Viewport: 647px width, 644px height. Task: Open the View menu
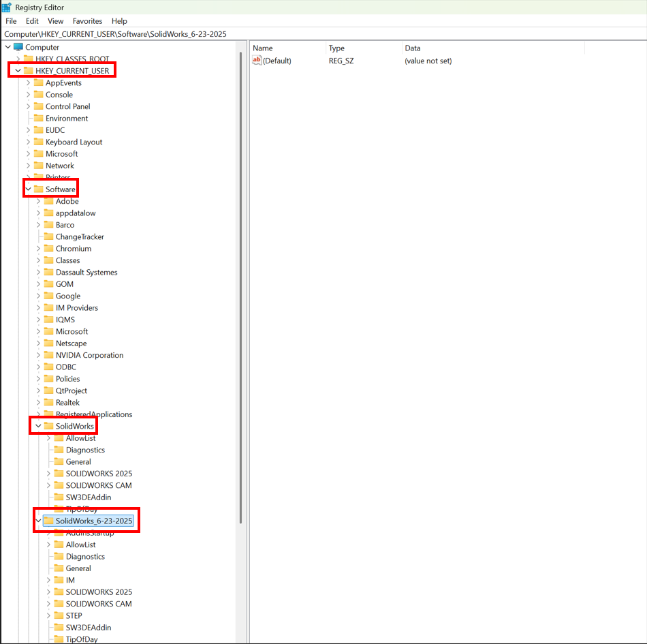pos(55,21)
